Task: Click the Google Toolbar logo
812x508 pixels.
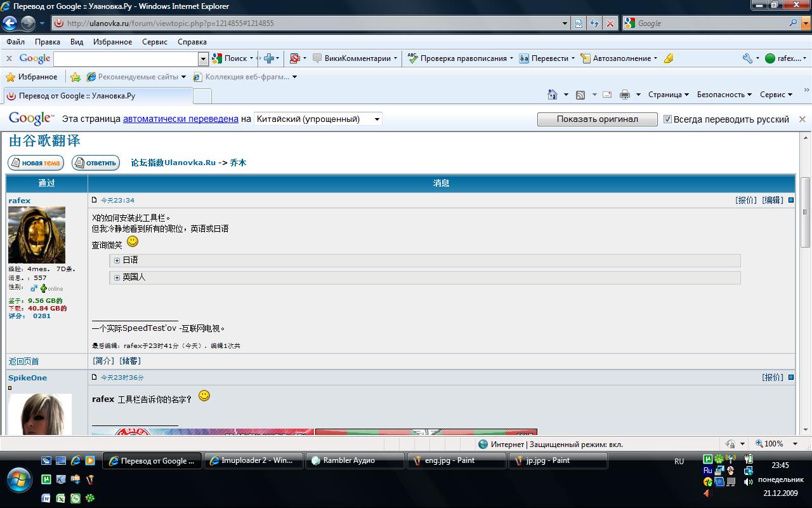Action: pos(35,58)
